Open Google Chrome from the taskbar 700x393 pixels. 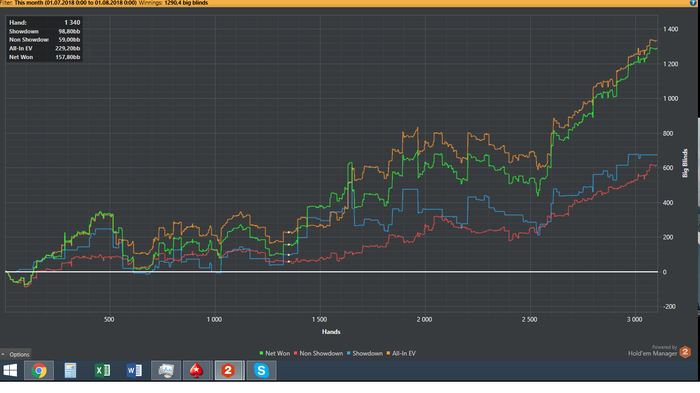coord(39,370)
